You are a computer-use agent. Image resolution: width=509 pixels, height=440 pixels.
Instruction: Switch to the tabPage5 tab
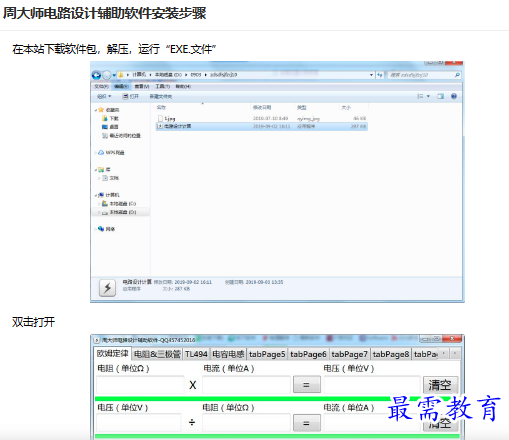pyautogui.click(x=267, y=354)
